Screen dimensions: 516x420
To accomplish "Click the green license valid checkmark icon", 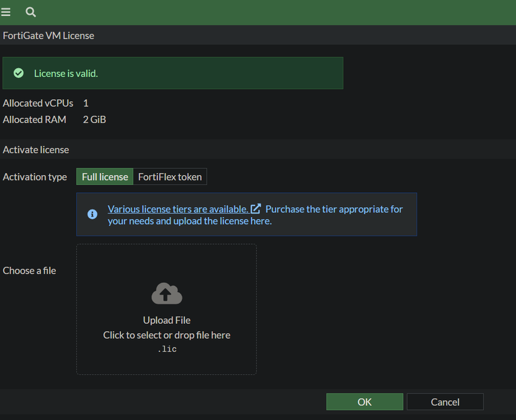I will pos(19,73).
